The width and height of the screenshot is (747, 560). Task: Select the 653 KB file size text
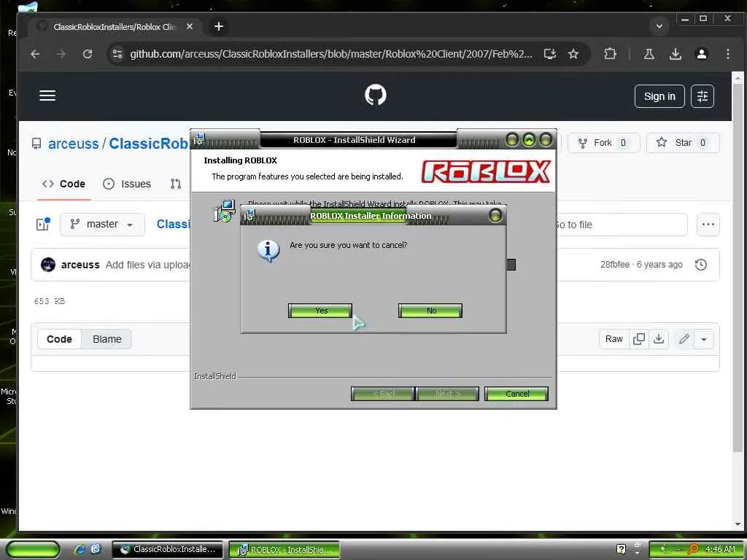tap(50, 301)
